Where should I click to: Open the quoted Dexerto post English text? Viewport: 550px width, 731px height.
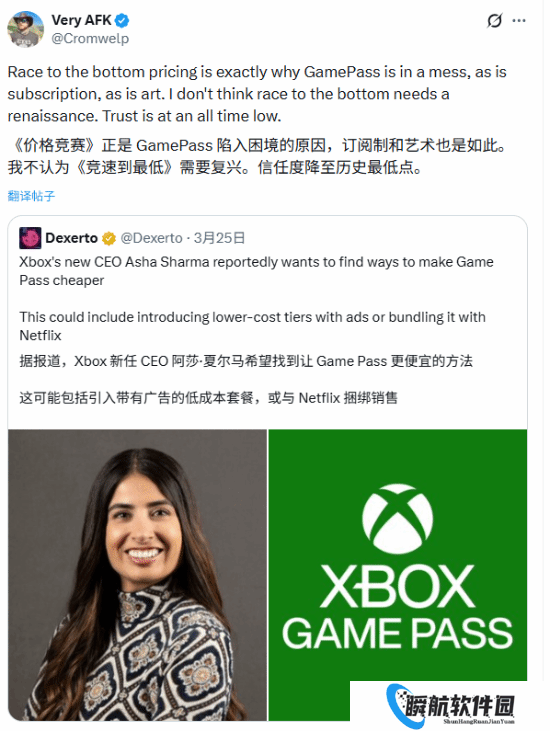[x=256, y=298]
